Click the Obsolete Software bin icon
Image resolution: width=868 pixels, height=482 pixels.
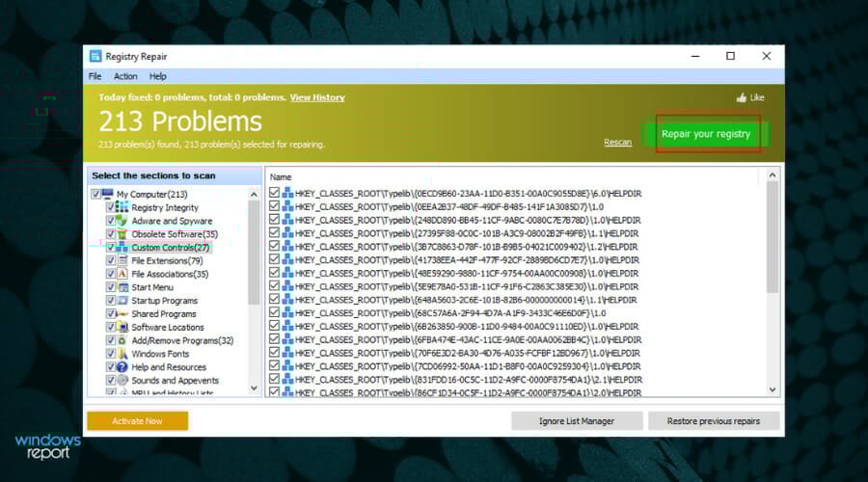click(x=122, y=233)
